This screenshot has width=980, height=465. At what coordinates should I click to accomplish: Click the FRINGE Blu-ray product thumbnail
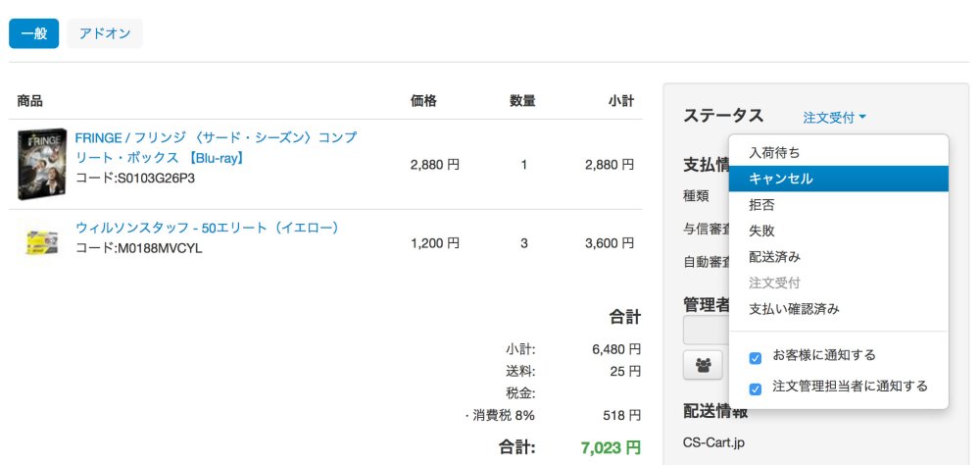point(42,164)
